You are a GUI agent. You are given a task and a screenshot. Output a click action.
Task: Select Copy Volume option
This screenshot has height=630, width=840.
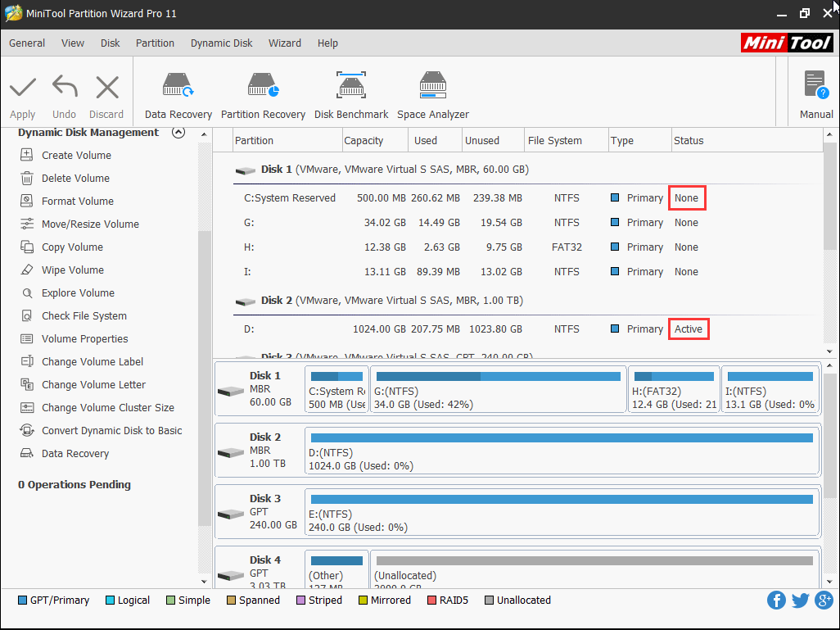[72, 247]
